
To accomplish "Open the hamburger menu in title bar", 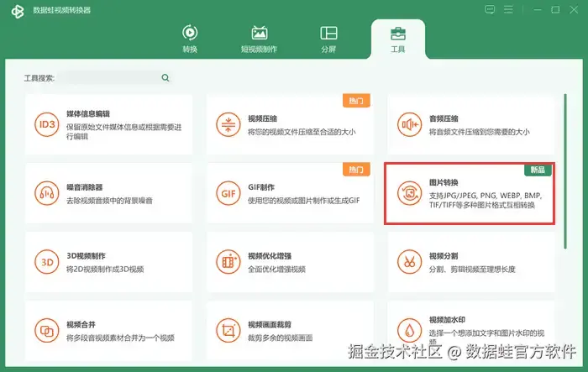I will pos(508,10).
